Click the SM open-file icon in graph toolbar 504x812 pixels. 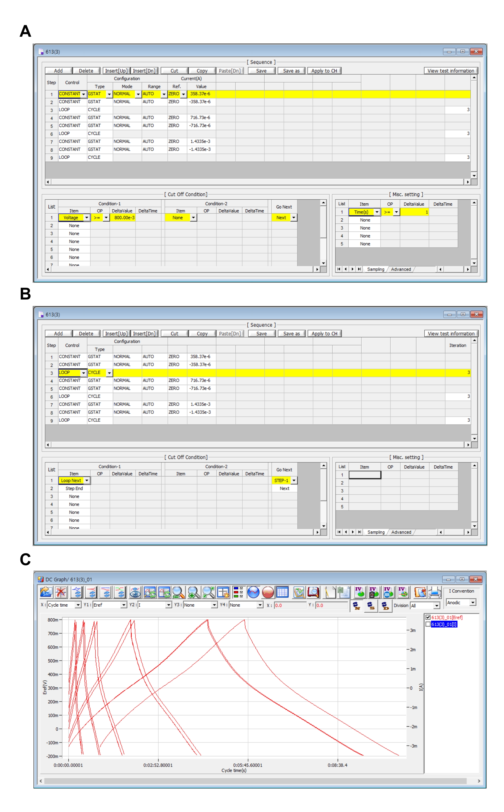(x=46, y=593)
